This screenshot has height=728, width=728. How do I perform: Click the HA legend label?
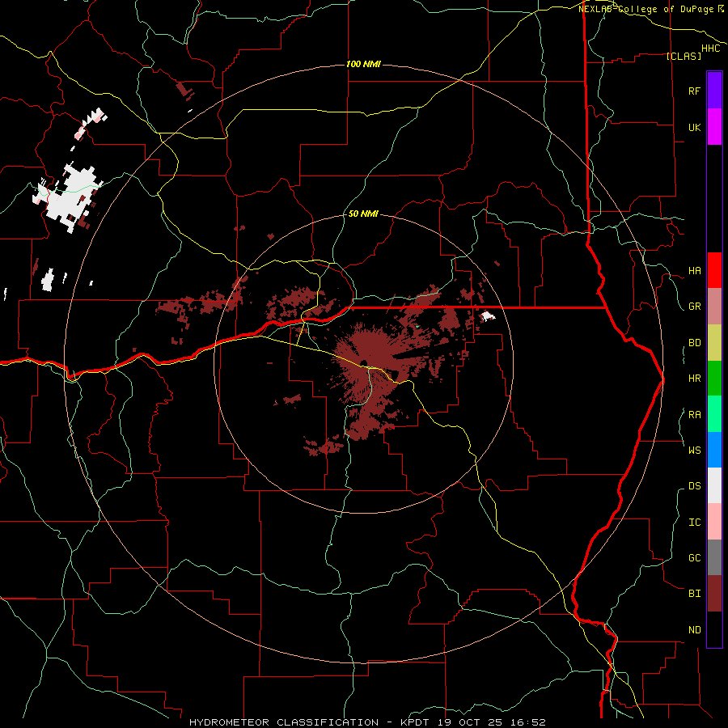[x=694, y=271]
